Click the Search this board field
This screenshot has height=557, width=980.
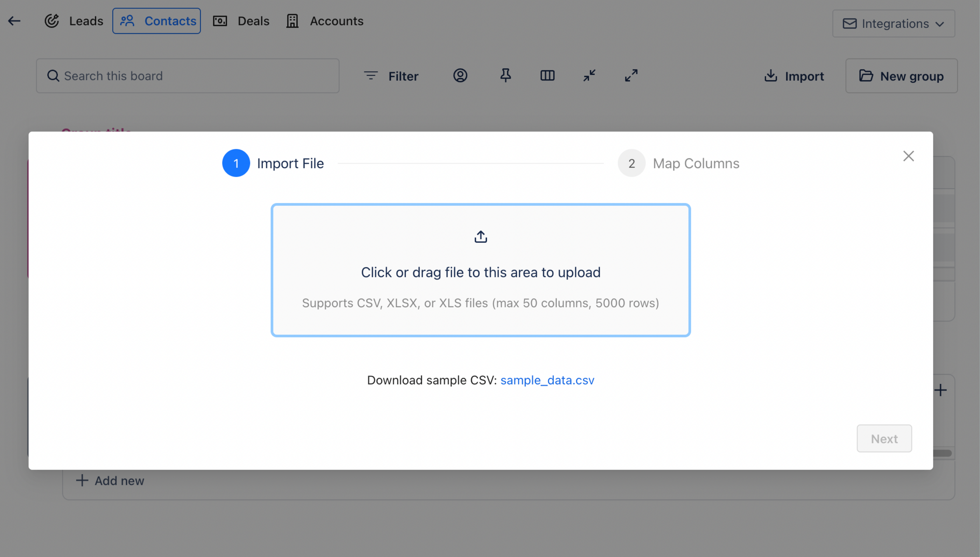pos(188,76)
